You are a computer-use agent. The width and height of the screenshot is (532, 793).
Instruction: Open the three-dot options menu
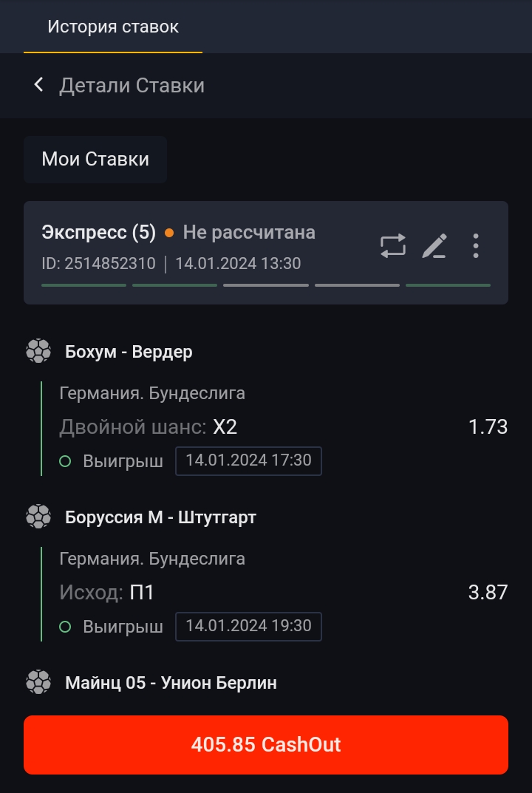point(476,245)
